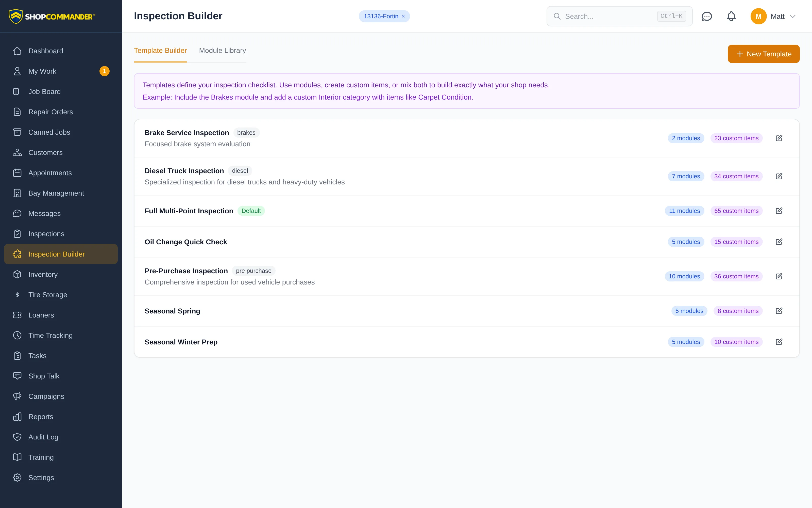Screen dimensions: 812x508
Task: Click the '15 custom items' badge
Action: [736, 242]
